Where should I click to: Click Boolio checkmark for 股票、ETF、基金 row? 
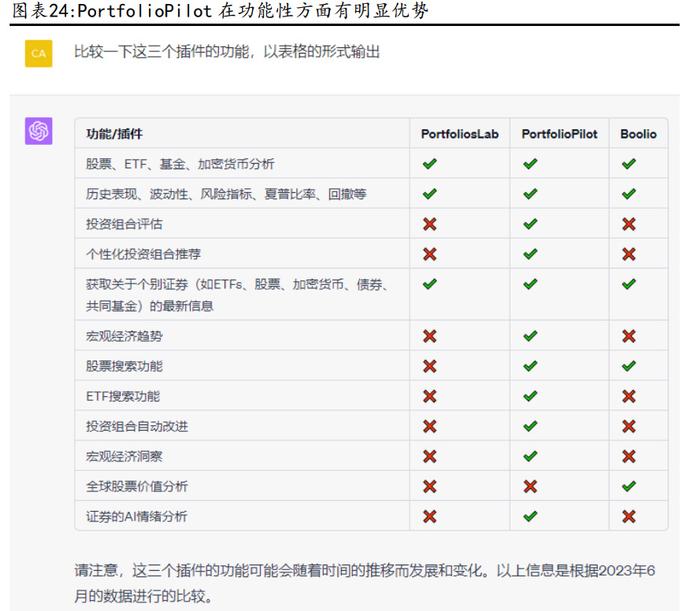pos(629,164)
